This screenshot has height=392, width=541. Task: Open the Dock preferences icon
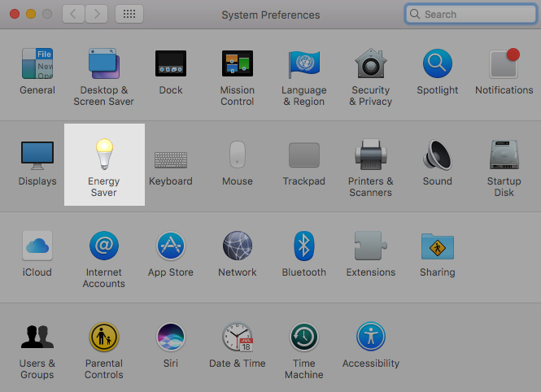click(171, 63)
